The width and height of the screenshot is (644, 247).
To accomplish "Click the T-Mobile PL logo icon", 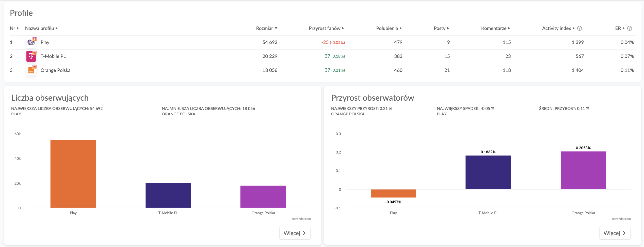I will [31, 56].
